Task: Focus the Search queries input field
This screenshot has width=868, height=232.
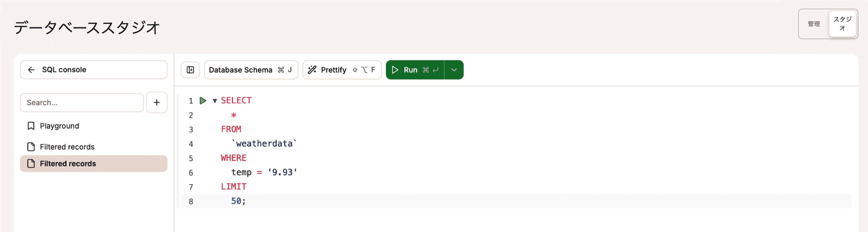Action: 82,102
